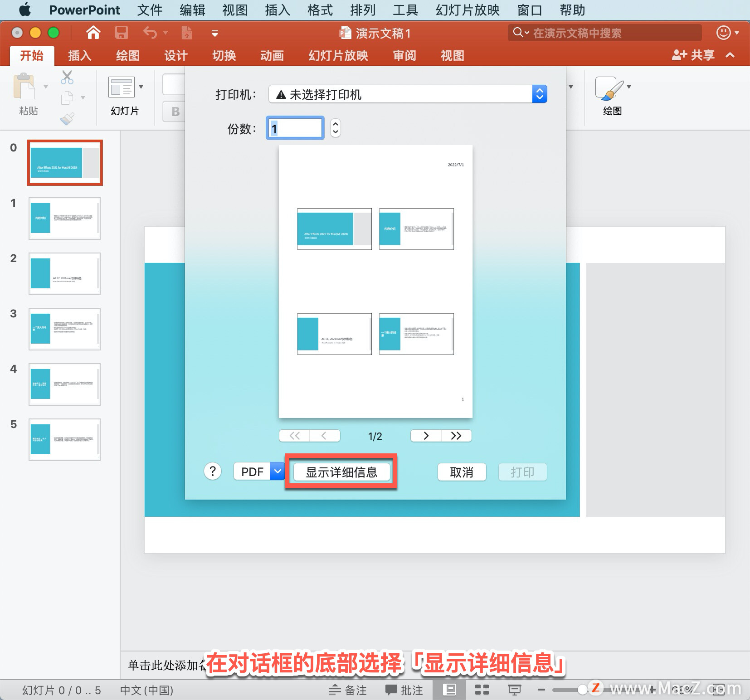Open Customize Quick Access Toolbar dropdown
750x700 pixels.
pyautogui.click(x=215, y=33)
